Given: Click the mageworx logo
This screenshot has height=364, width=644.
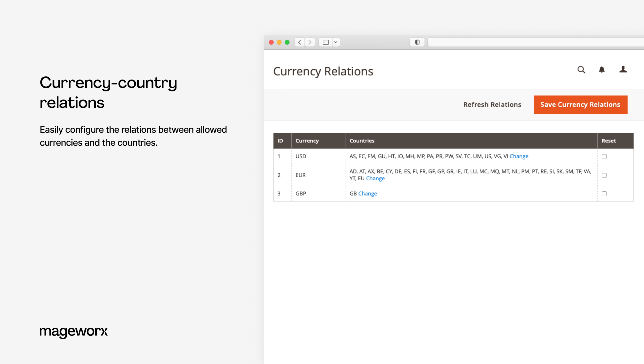Looking at the screenshot, I should pyautogui.click(x=74, y=332).
